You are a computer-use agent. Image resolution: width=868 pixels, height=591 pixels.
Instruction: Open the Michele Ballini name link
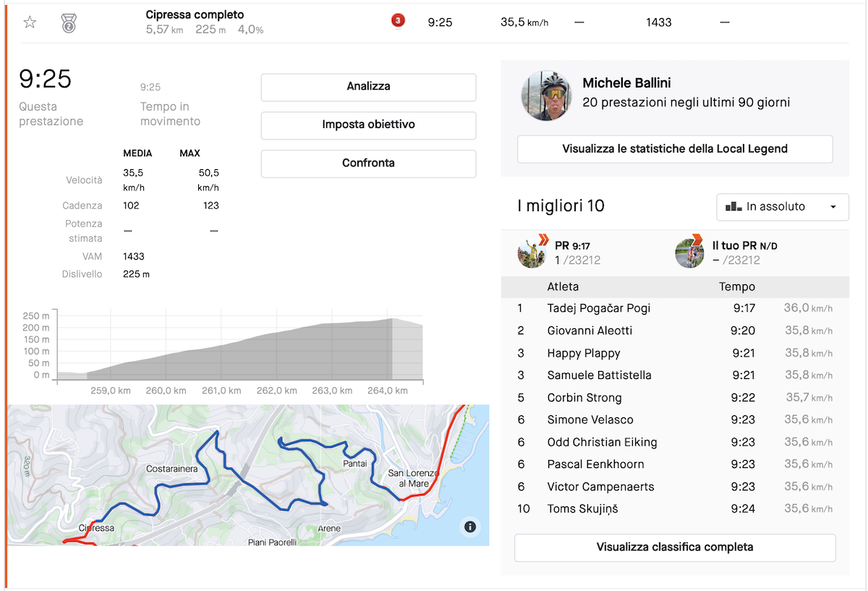coord(626,83)
